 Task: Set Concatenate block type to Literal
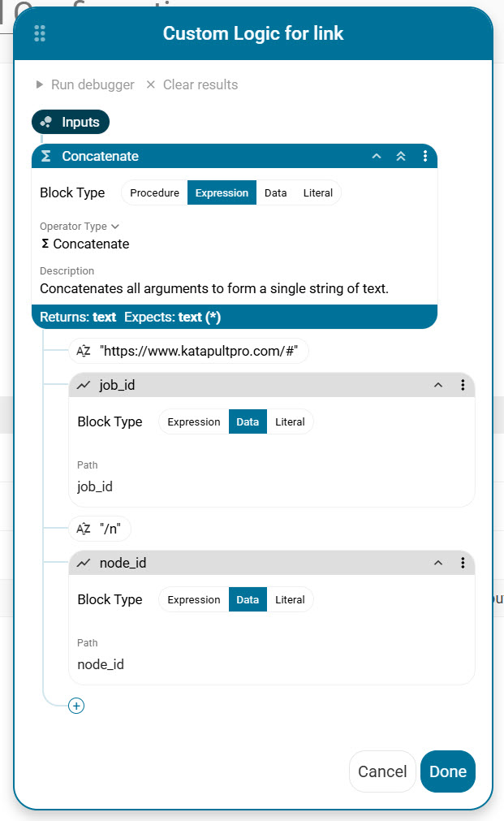[318, 193]
